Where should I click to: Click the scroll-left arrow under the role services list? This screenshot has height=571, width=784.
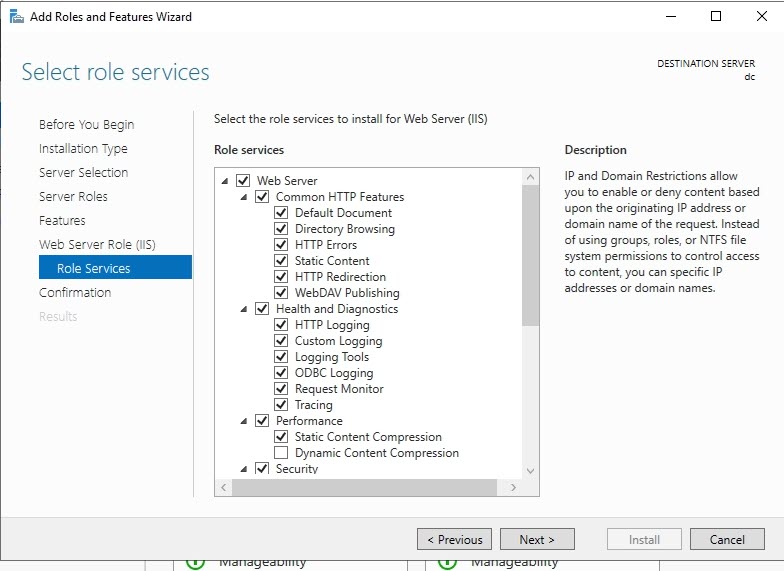tap(223, 487)
